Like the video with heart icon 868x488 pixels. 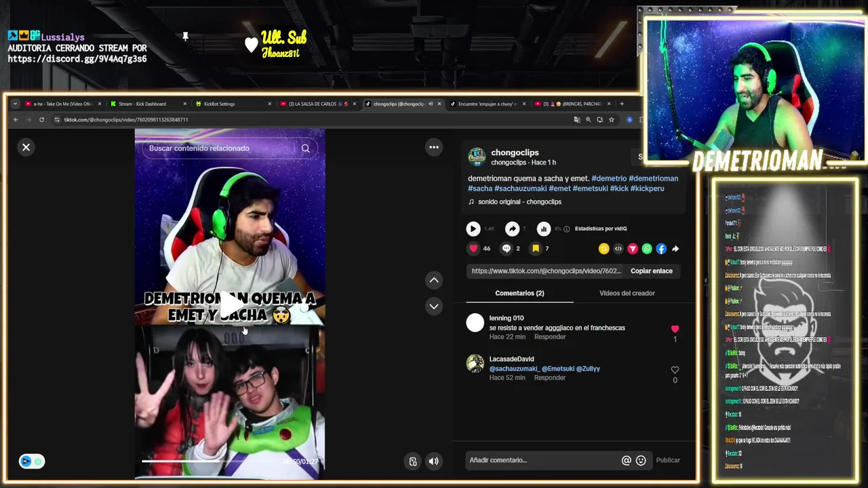click(473, 249)
